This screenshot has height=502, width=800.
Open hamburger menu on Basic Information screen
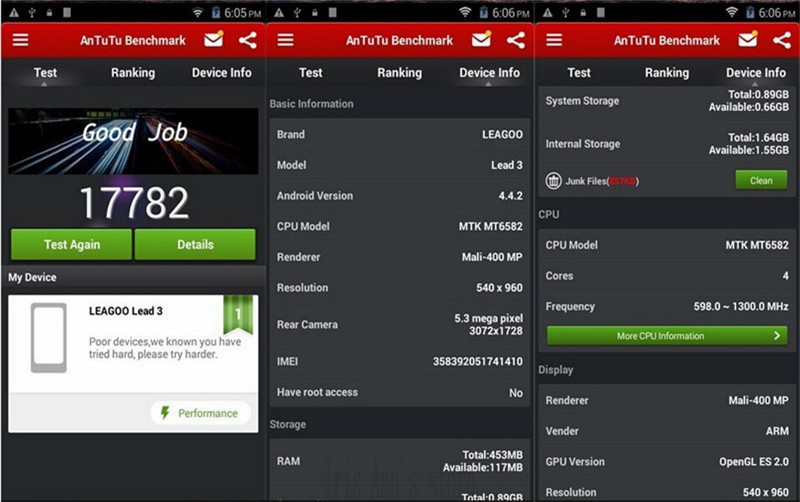(286, 41)
